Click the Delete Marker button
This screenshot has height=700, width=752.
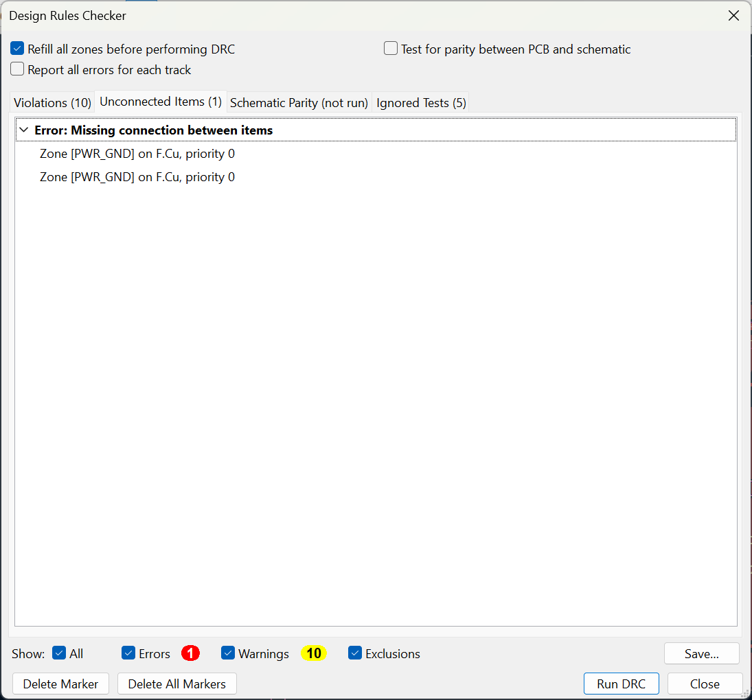click(60, 684)
